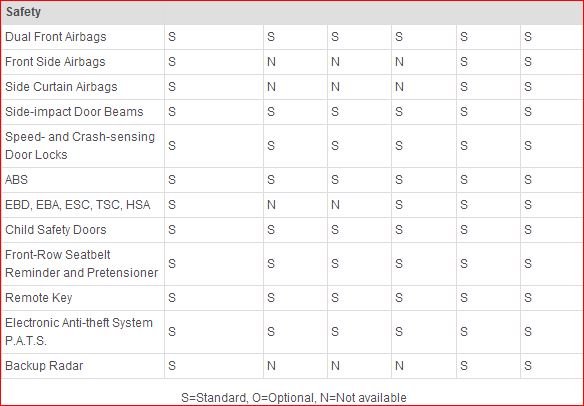Viewport: 584px width, 406px height.
Task: Select the Side Curtain Airbags label
Action: (x=61, y=87)
